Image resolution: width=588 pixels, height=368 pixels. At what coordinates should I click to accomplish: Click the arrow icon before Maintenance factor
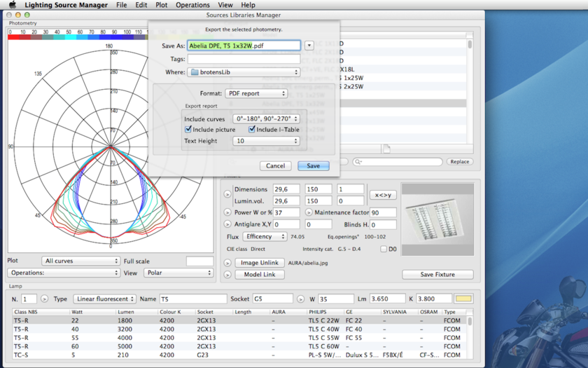[x=309, y=212]
